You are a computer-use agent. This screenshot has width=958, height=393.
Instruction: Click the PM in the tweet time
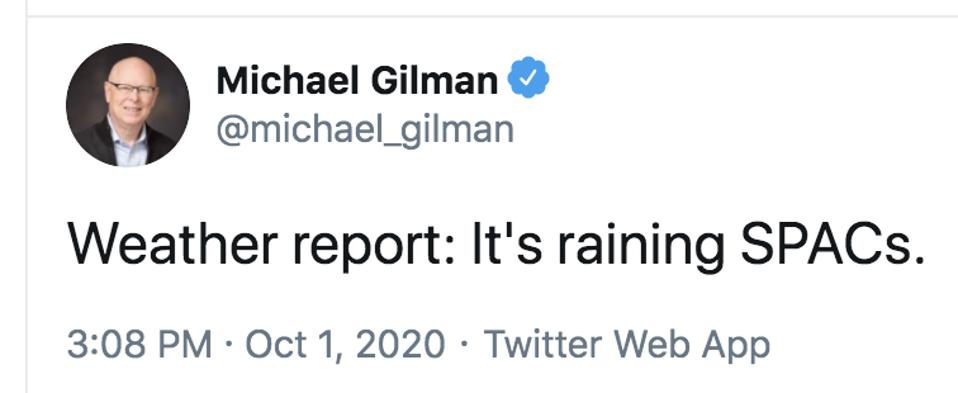point(186,345)
